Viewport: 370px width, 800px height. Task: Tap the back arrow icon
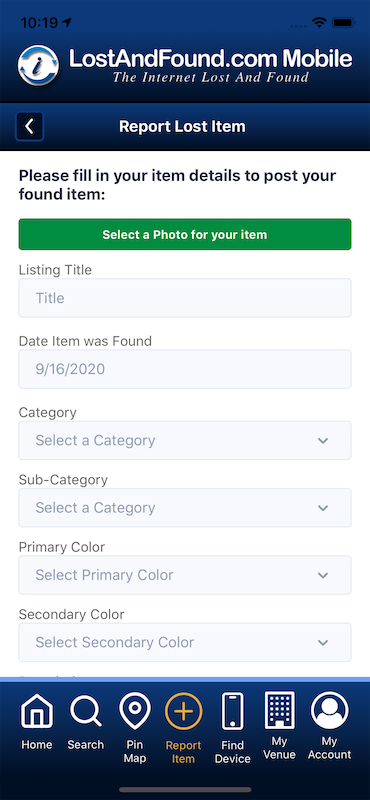30,127
